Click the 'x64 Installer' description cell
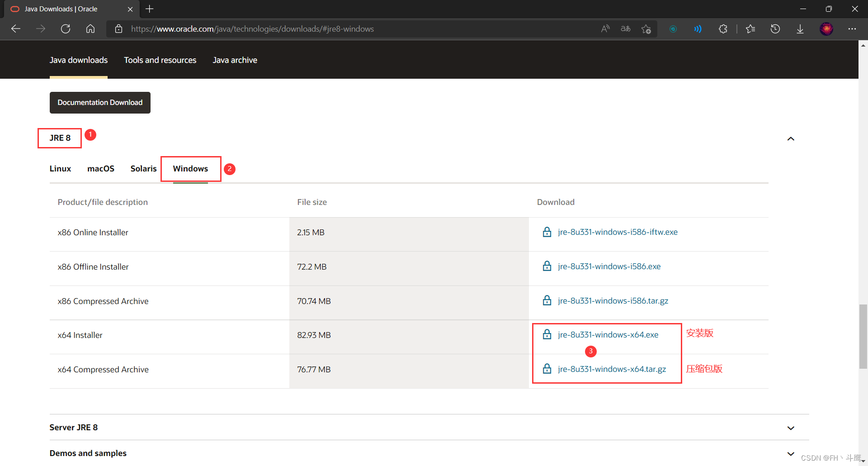Image resolution: width=868 pixels, height=466 pixels. pyautogui.click(x=169, y=337)
